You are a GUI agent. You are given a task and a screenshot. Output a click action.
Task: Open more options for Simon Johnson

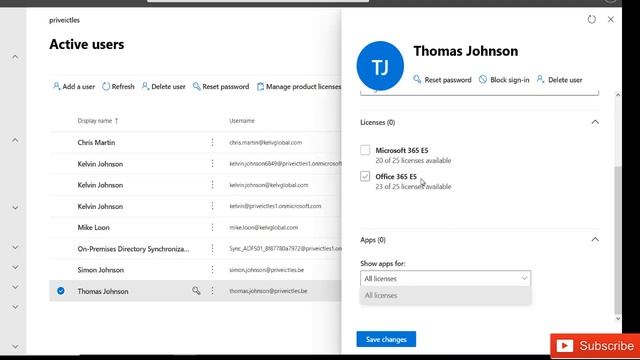(212, 270)
